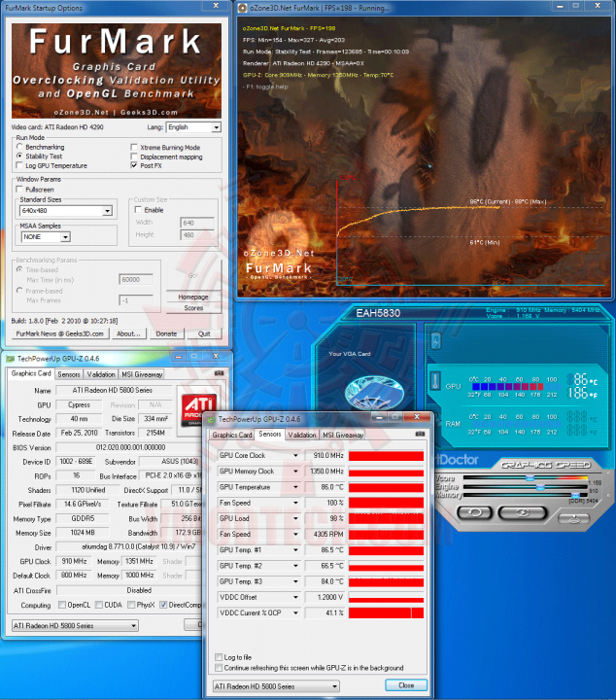The image size is (616, 700).
Task: Open the device dropdown in the GPU-Z Sensors window
Action: pos(276,686)
